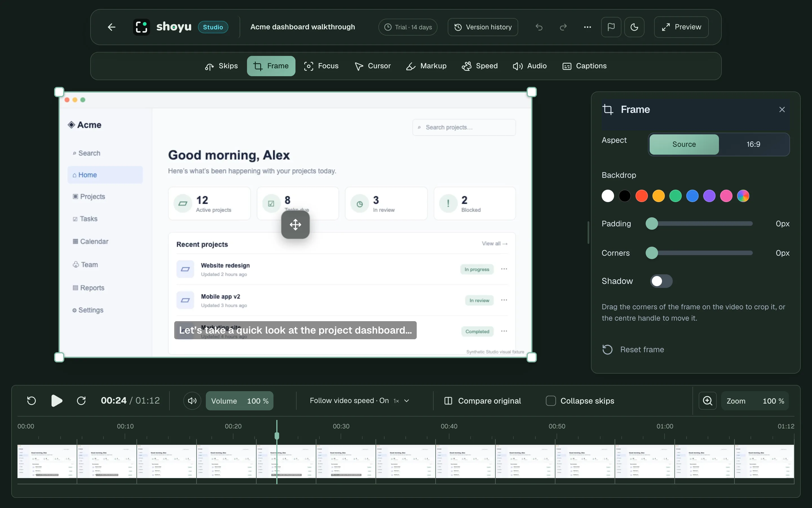Open the Skips tool tab
Screen dimensions: 812x508
click(x=221, y=66)
